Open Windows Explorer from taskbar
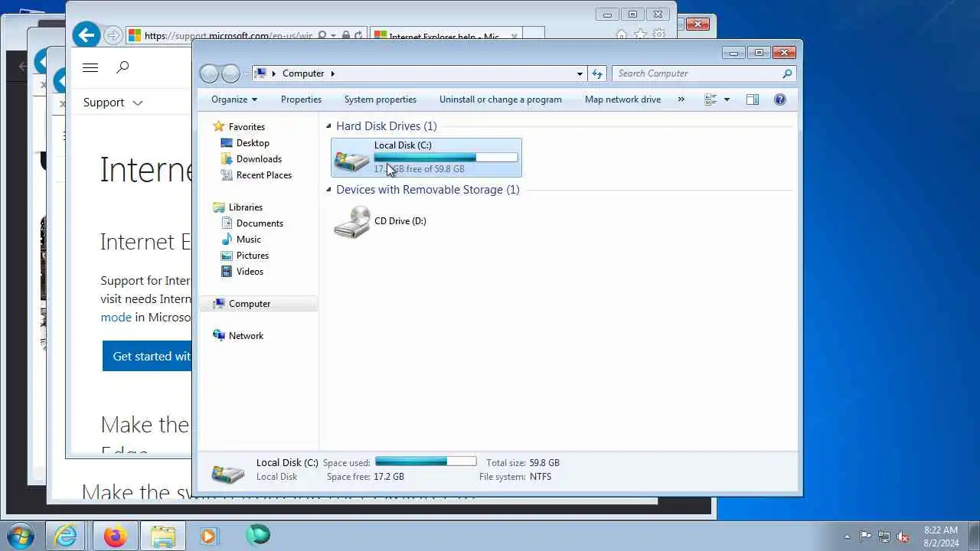This screenshot has height=551, width=980. 163,536
